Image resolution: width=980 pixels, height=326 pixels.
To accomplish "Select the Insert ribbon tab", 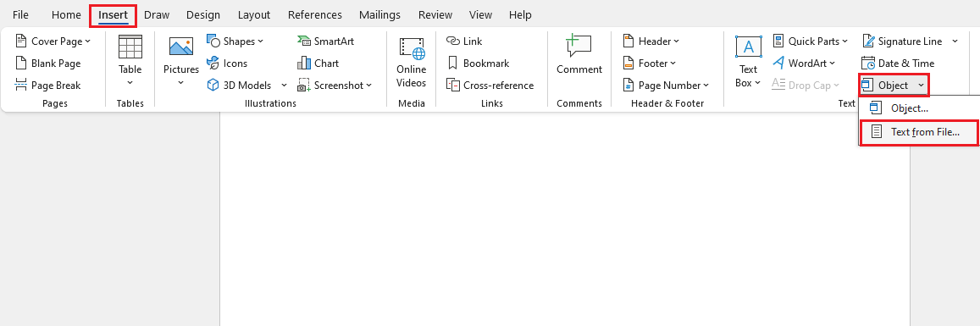I will coord(114,15).
